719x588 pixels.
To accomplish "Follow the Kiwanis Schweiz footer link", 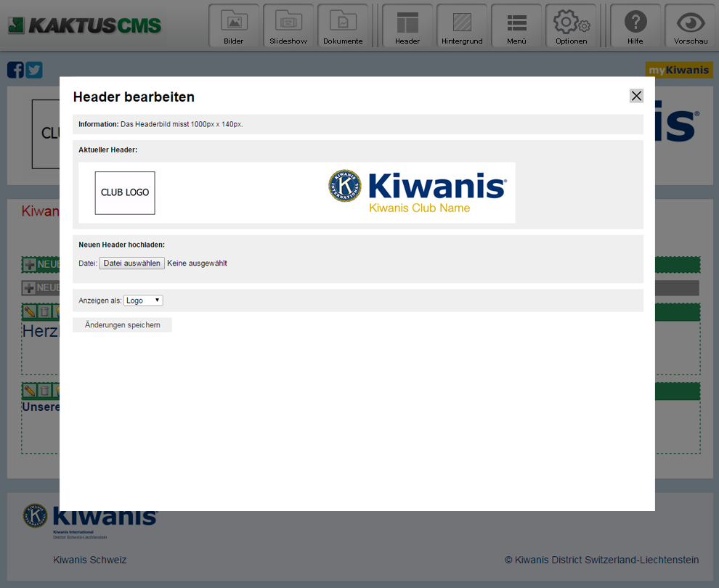I will [x=89, y=560].
